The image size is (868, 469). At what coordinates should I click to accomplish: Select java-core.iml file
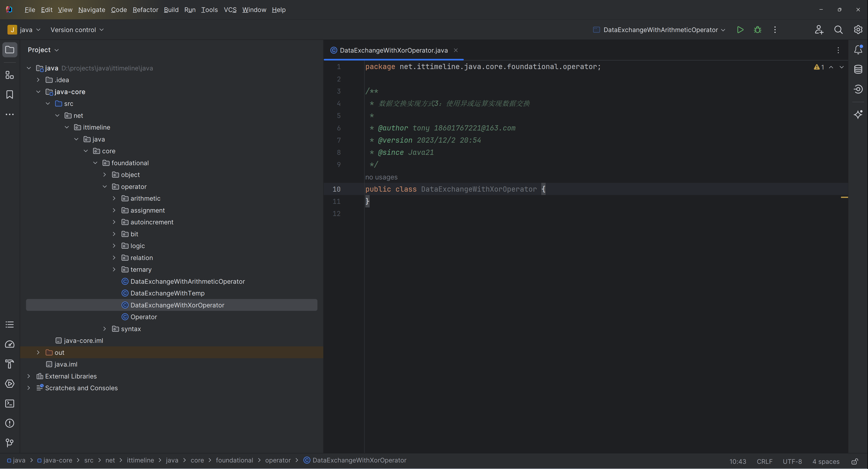[83, 341]
